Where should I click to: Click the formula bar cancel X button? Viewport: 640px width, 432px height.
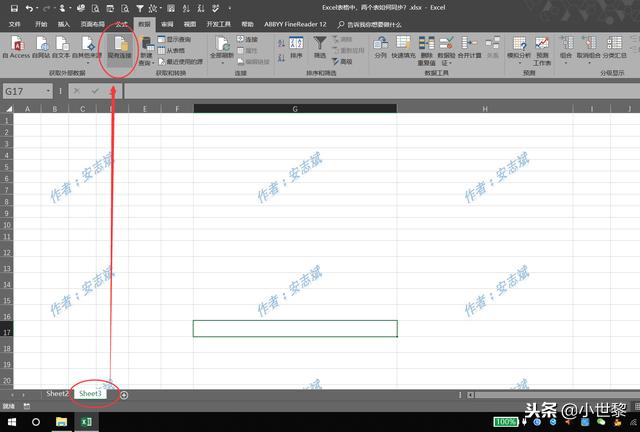click(76, 91)
